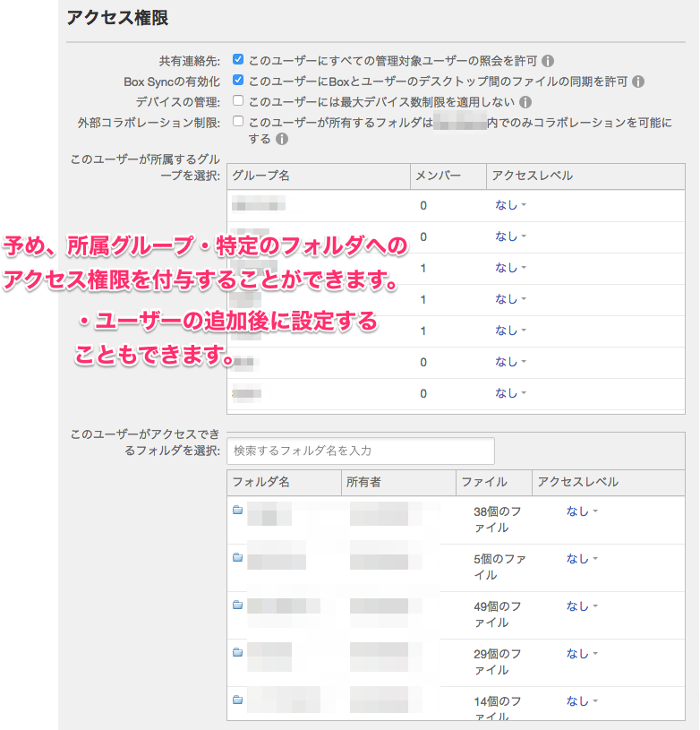
Task: Click info icon for the max device limit
Action: [x=525, y=102]
